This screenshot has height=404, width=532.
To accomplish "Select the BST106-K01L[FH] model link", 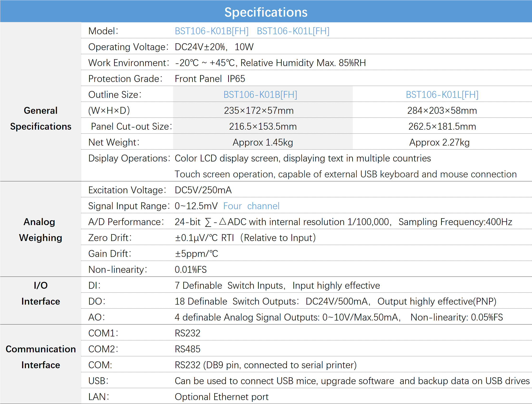I will (x=293, y=31).
